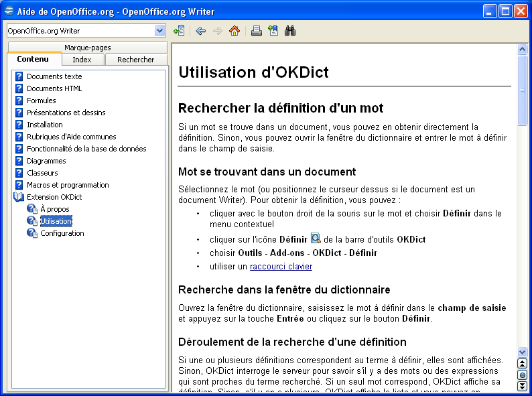The image size is (532, 396).
Task: Click the Utilisation d'OKDict page title
Action: pyautogui.click(x=253, y=72)
